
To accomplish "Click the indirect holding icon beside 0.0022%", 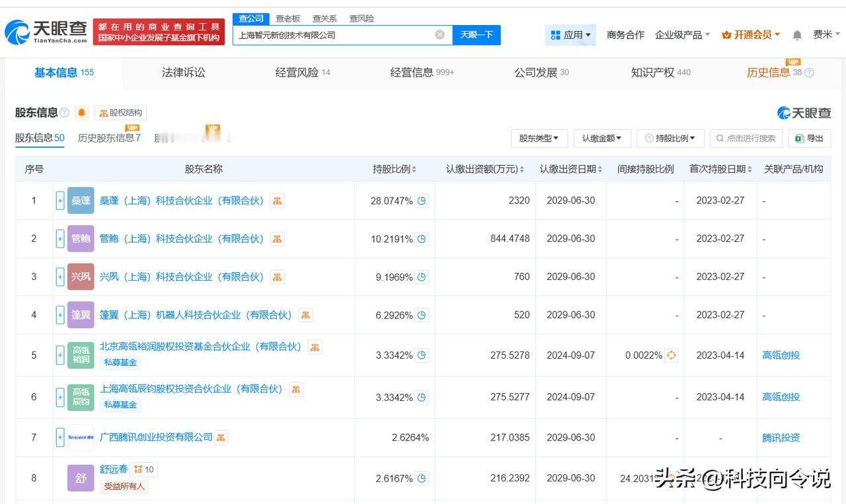I will (x=672, y=355).
